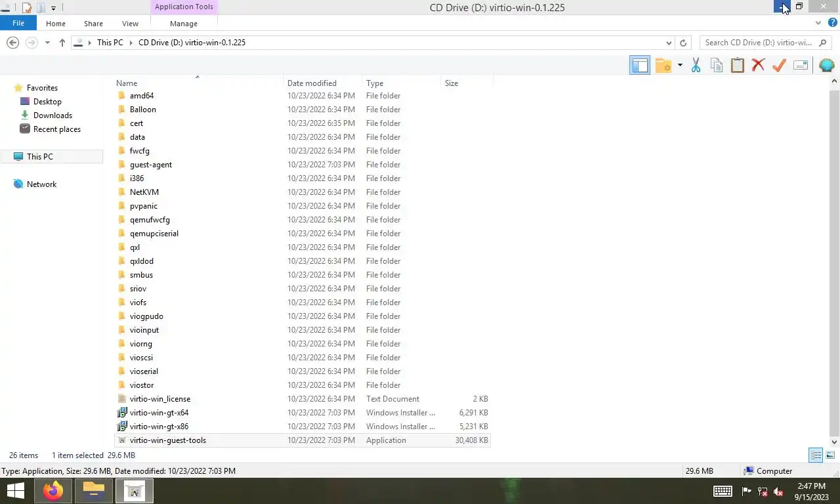Click the New folder icon in title bar

coord(41,8)
